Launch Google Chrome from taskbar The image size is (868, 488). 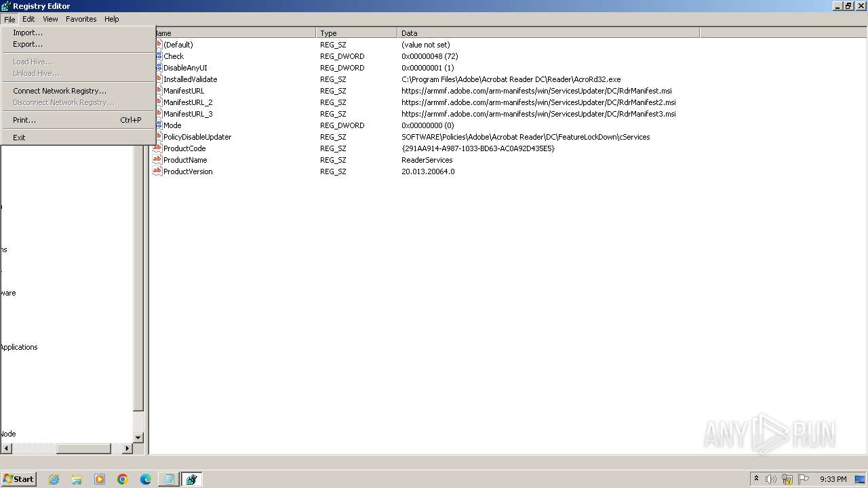(x=123, y=479)
